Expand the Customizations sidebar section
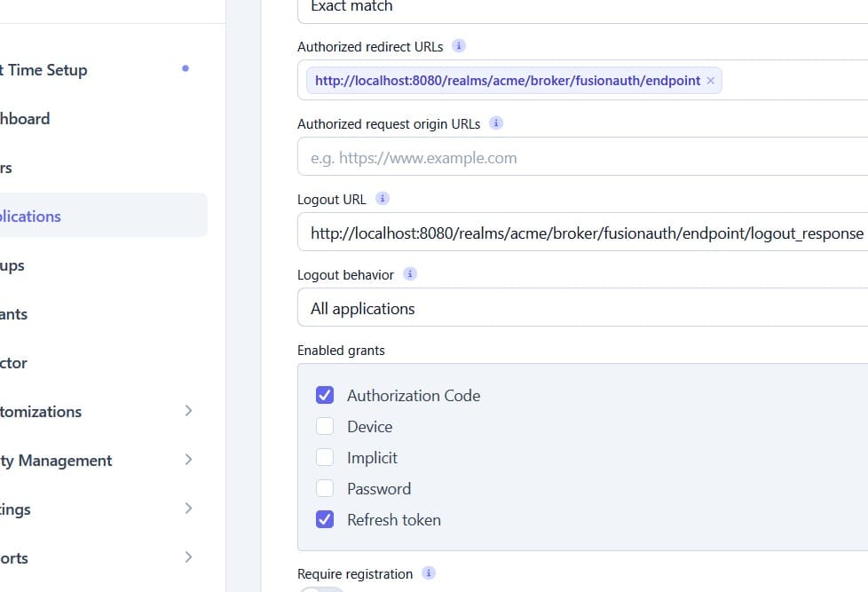This screenshot has width=868, height=592. 187,411
